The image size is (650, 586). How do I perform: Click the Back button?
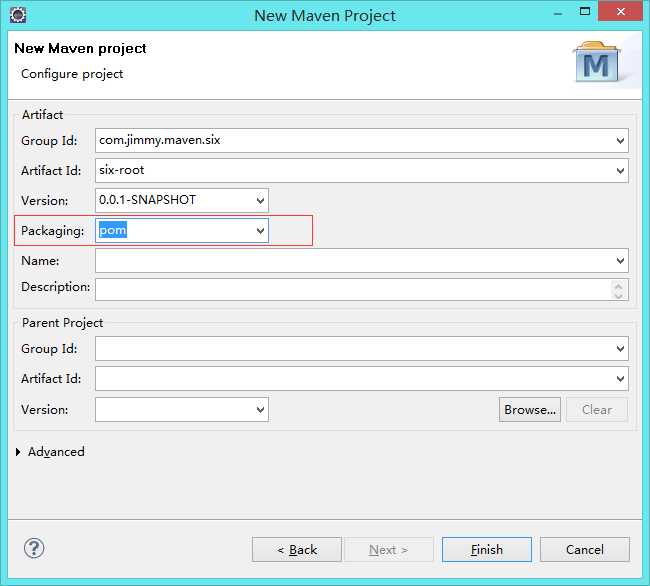coord(297,550)
